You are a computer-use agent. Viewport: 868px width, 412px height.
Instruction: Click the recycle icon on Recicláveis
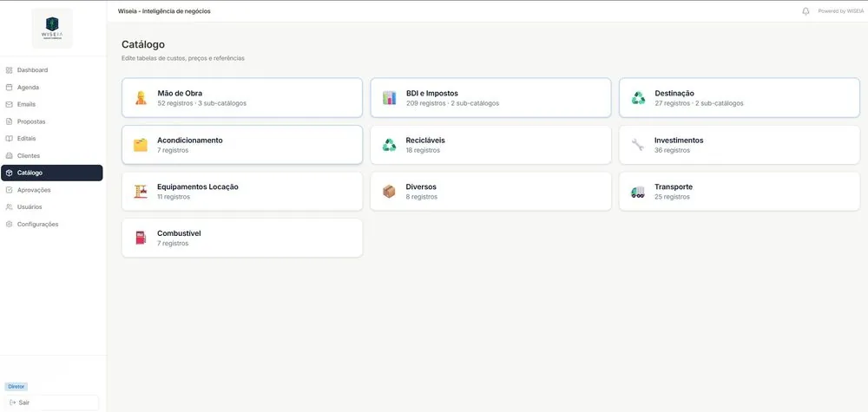[x=389, y=145]
